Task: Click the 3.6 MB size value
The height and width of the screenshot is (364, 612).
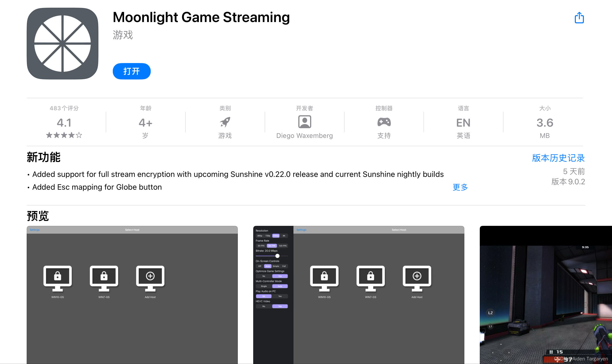Action: [545, 123]
